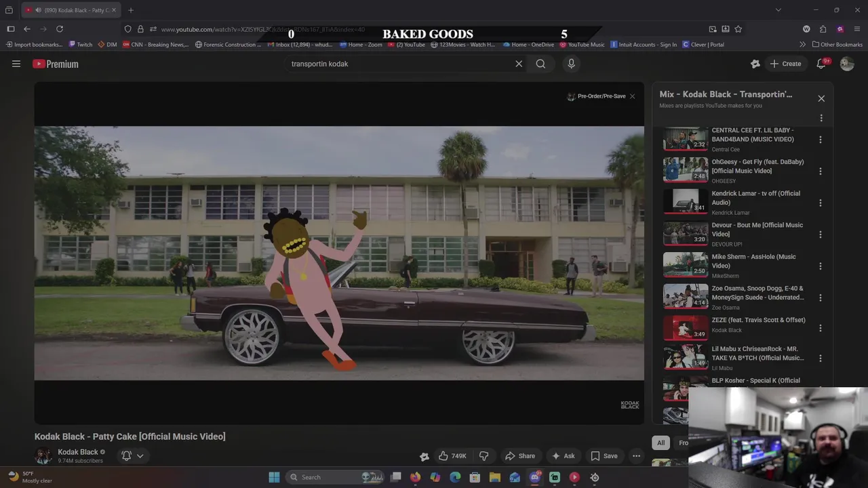Image resolution: width=868 pixels, height=488 pixels.
Task: Open File Explorer from the taskbar
Action: pos(495,477)
